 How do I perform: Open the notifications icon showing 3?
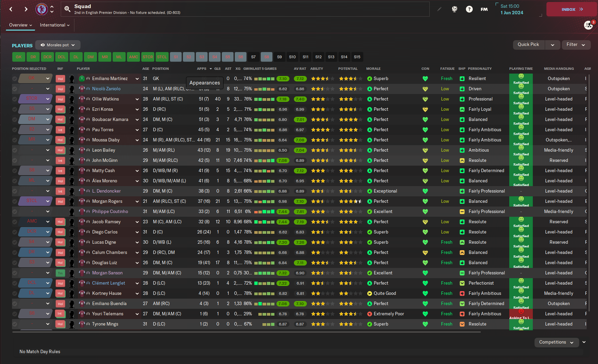pyautogui.click(x=588, y=25)
